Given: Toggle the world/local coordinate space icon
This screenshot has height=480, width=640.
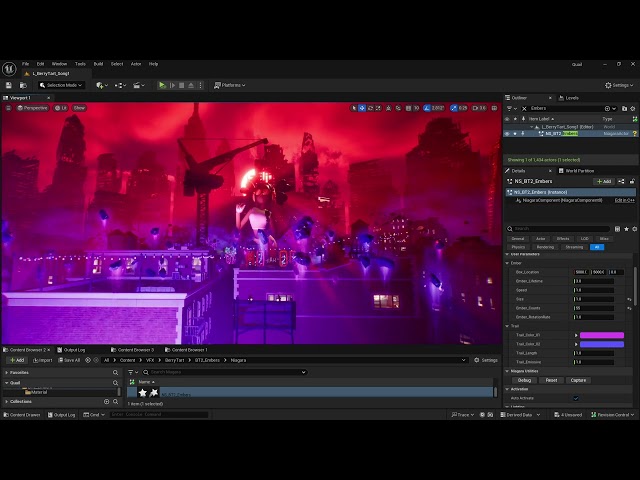Looking at the screenshot, I should coord(389,108).
